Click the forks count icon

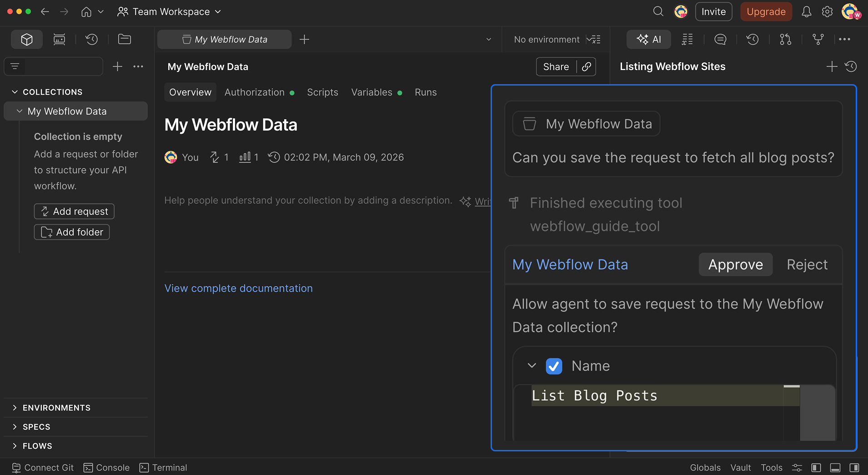tap(215, 157)
